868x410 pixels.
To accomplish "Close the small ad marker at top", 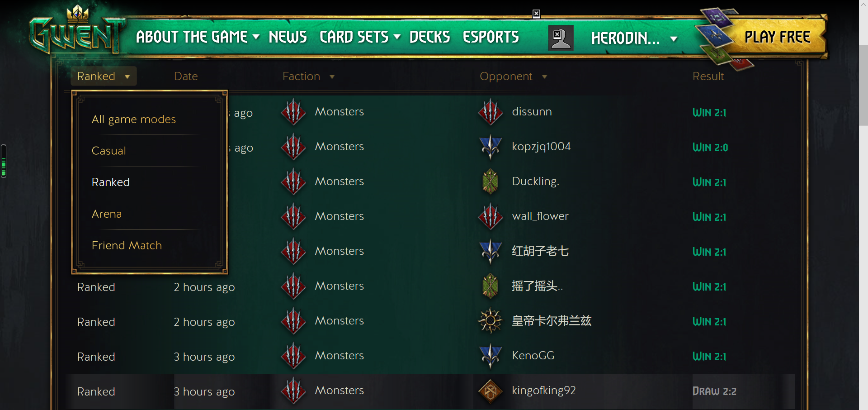I will pos(536,14).
